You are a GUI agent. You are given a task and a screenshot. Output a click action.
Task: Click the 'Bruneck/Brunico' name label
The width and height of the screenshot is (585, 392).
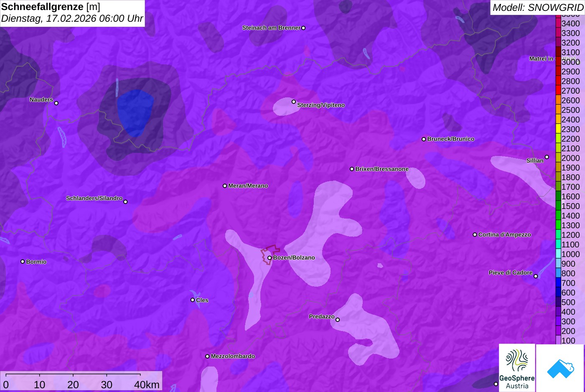pyautogui.click(x=451, y=139)
